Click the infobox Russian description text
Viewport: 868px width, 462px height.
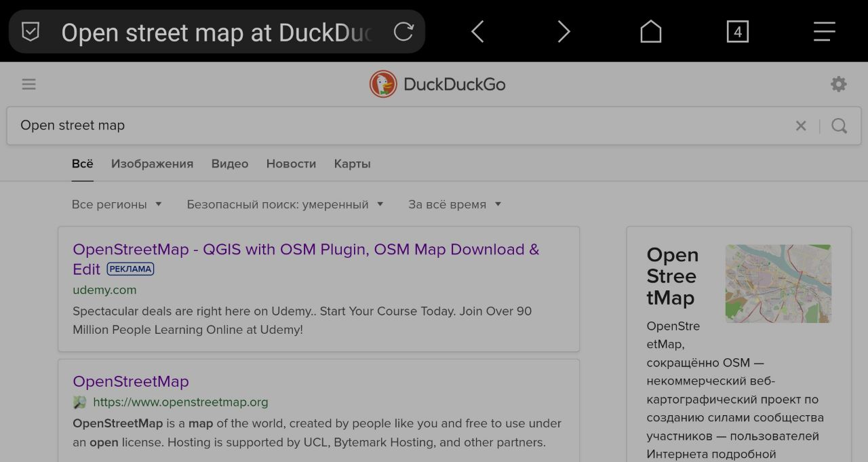coord(735,390)
